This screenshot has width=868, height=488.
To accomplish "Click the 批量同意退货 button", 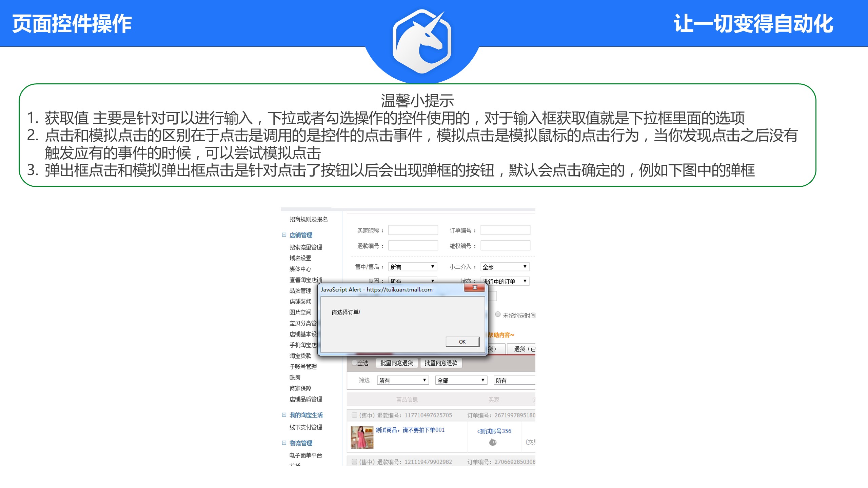I will 396,363.
